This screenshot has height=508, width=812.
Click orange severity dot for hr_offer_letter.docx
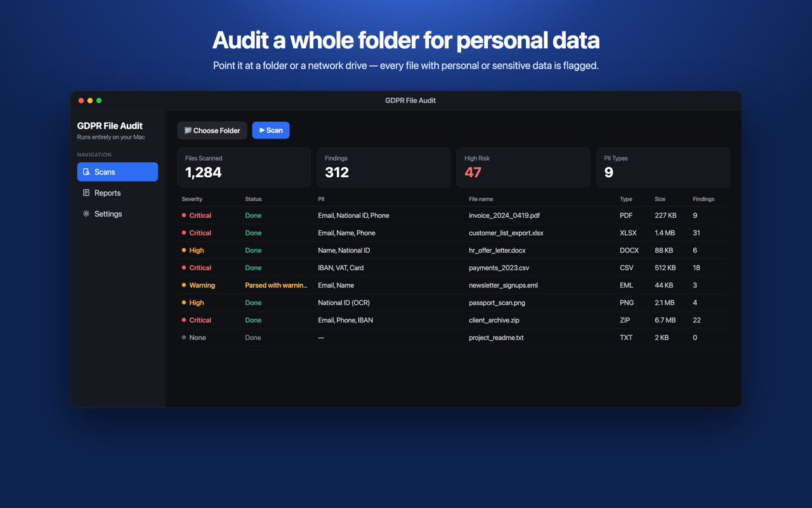coord(184,250)
